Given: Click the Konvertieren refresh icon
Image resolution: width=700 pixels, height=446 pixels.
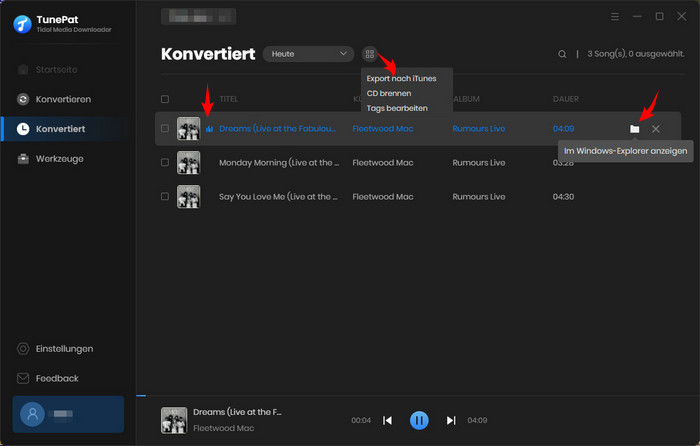Looking at the screenshot, I should coord(23,99).
